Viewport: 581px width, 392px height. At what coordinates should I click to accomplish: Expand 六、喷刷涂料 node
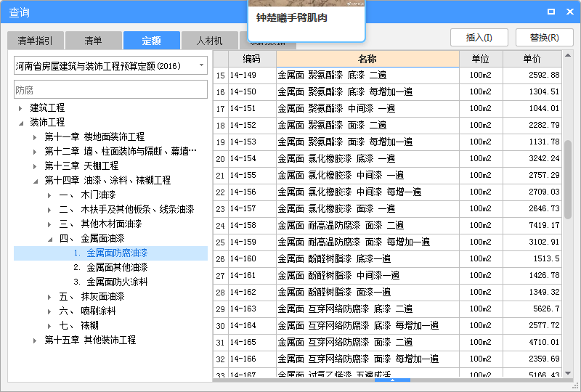pos(49,311)
